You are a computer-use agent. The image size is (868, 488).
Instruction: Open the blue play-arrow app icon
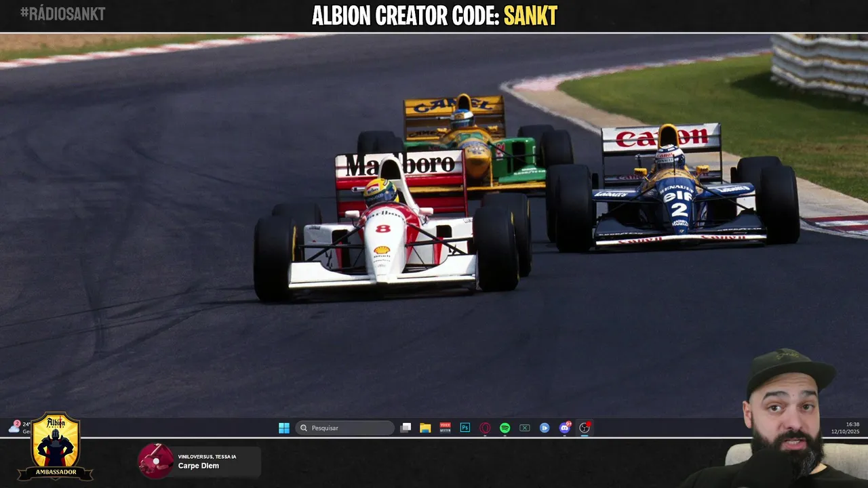click(545, 428)
